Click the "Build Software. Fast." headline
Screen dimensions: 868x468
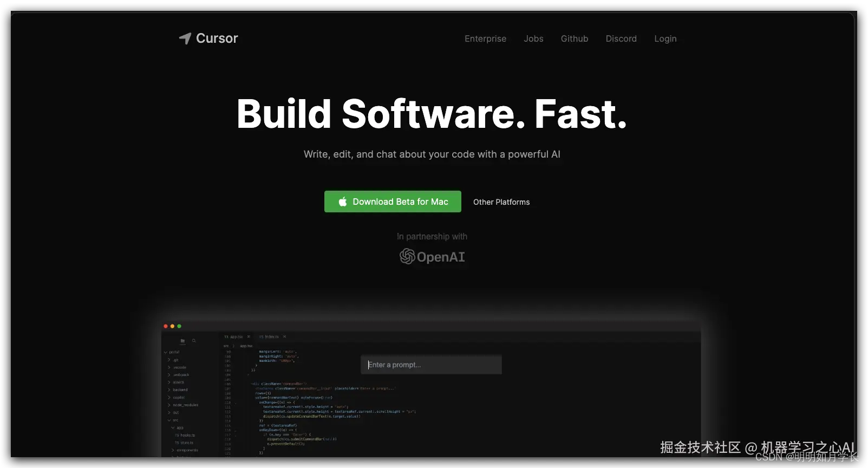click(432, 114)
